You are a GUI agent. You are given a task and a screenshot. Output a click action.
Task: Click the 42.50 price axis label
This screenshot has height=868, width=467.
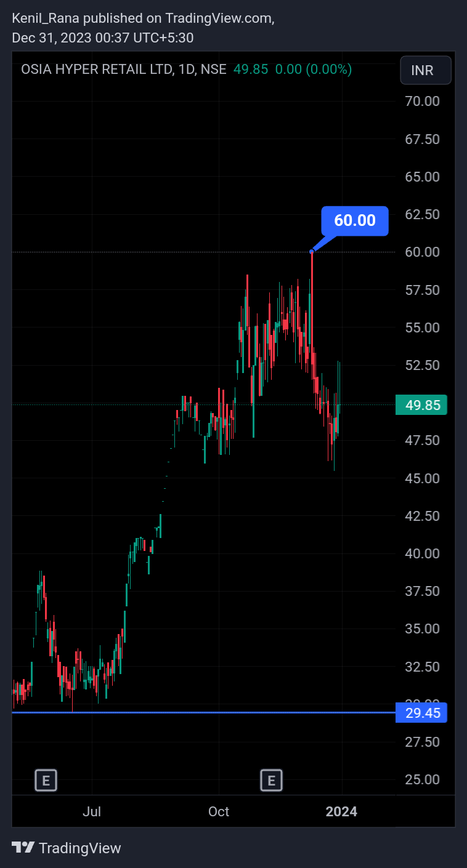pyautogui.click(x=422, y=516)
